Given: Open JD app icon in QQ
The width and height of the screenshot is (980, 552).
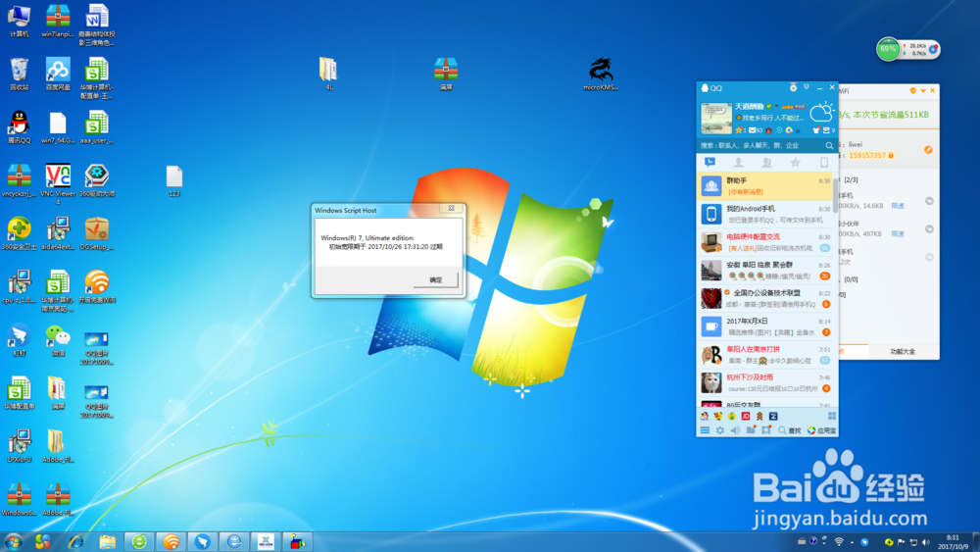Looking at the screenshot, I should (x=745, y=416).
